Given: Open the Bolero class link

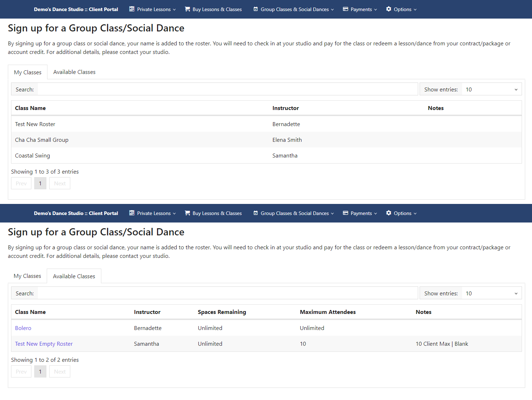Looking at the screenshot, I should pyautogui.click(x=23, y=328).
